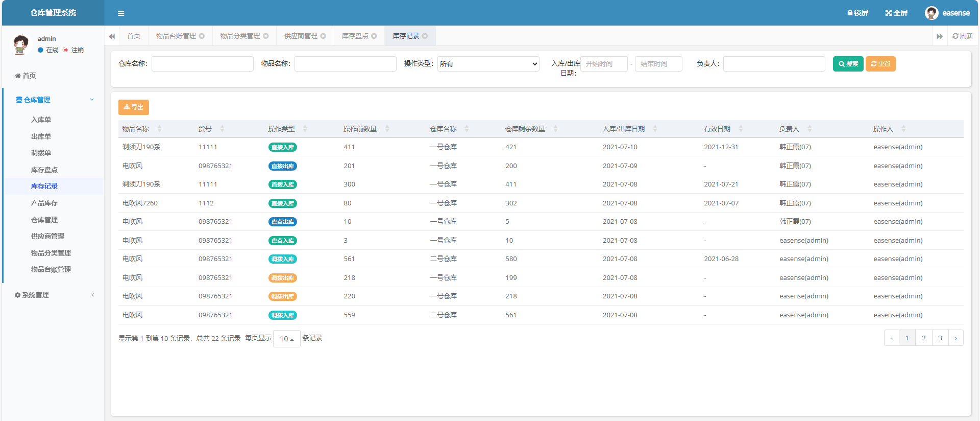Open the page size dropdown showing 10
This screenshot has width=980, height=421.
coord(286,339)
